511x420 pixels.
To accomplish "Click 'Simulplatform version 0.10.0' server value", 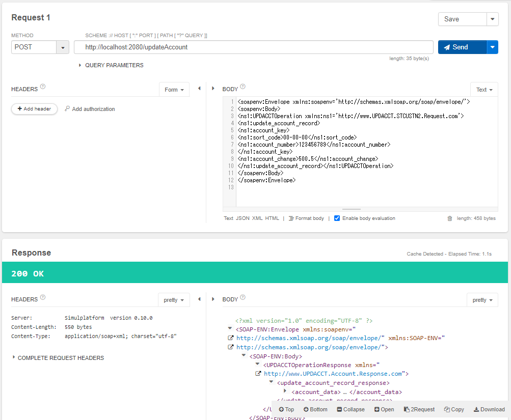I will click(x=109, y=318).
